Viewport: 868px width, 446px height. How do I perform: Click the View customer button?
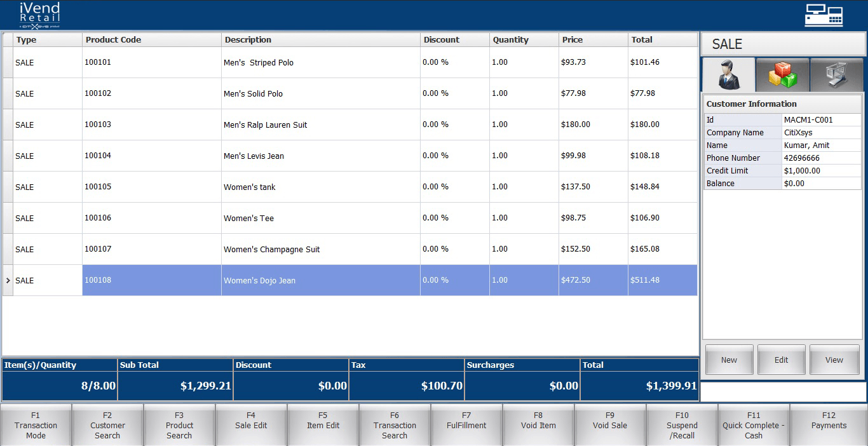coord(834,360)
